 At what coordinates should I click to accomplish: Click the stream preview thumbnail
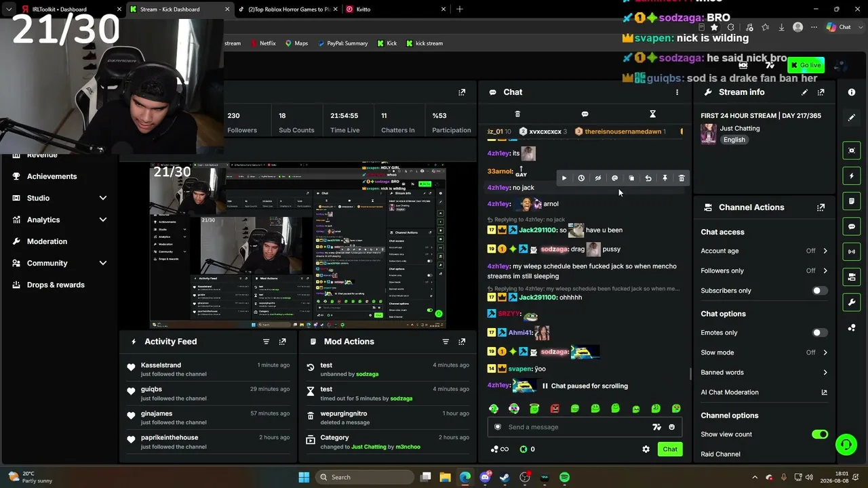coord(298,247)
